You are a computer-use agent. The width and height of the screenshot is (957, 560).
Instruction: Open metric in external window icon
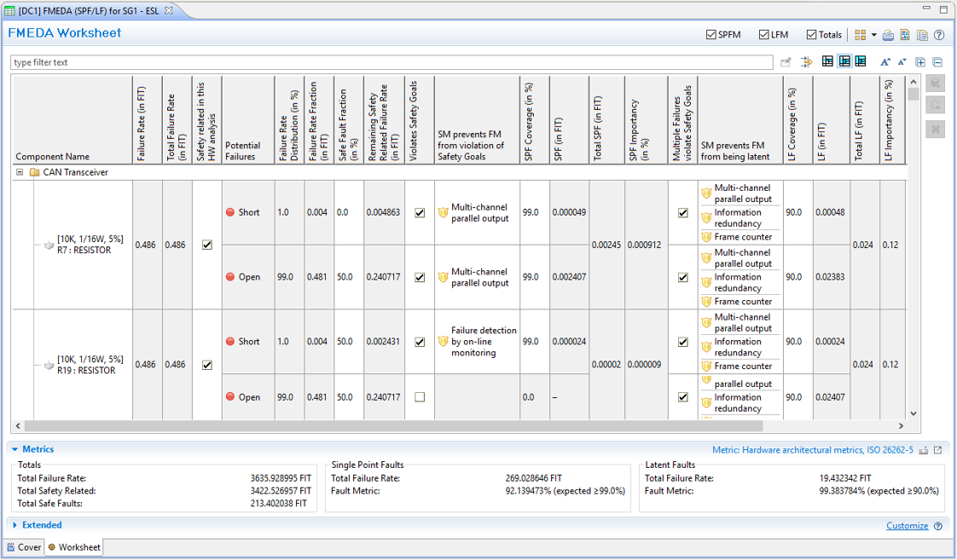938,450
